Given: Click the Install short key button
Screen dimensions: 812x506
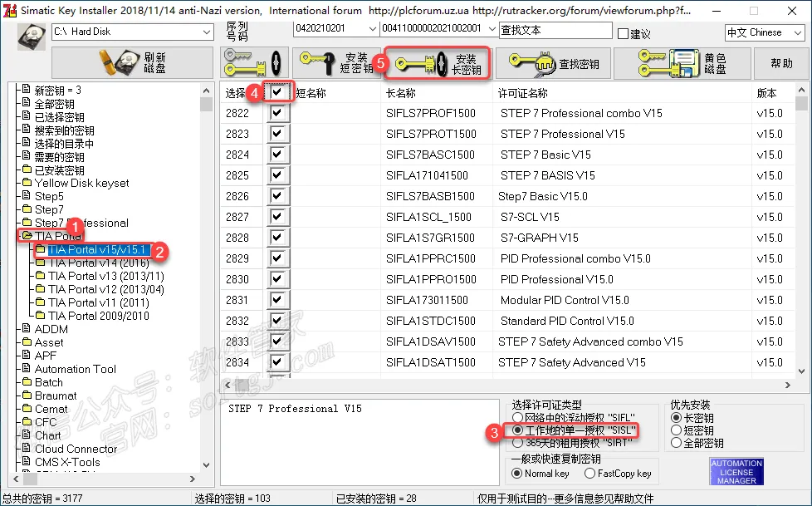Looking at the screenshot, I should coord(337,63).
